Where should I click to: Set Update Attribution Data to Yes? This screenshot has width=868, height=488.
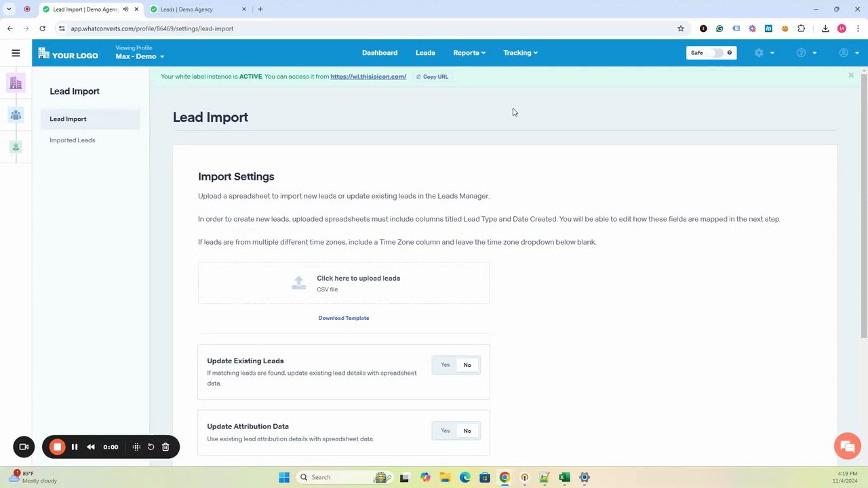[445, 430]
